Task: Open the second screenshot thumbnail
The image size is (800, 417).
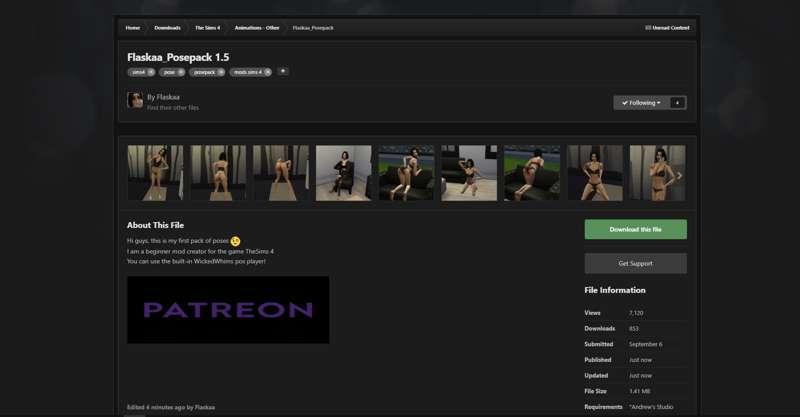Action: tap(218, 173)
